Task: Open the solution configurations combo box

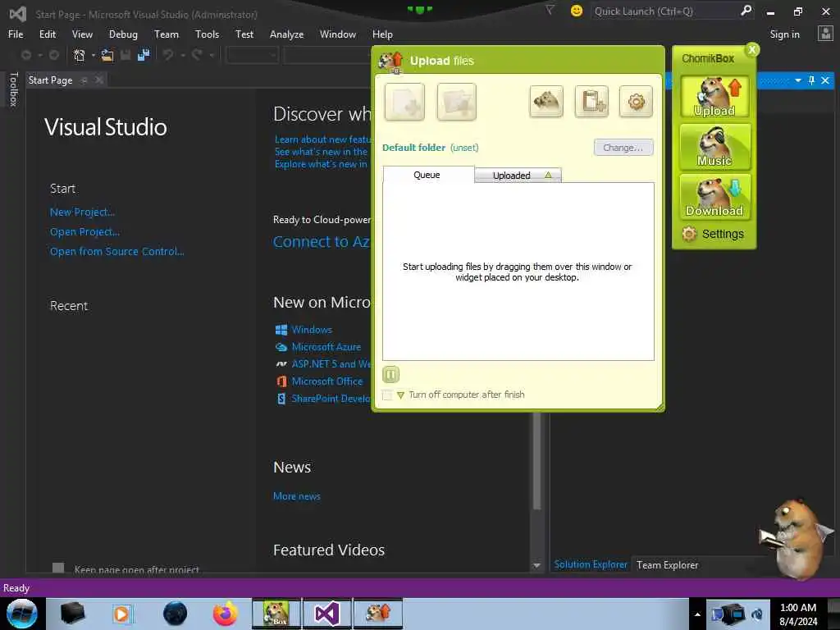Action: (253, 55)
